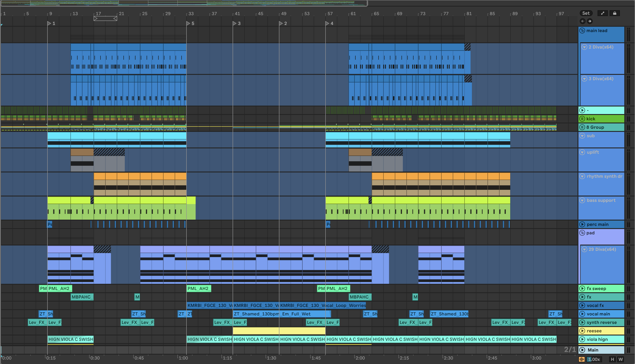635x364 pixels.
Task: Click the main lead group icon
Action: coord(582,31)
